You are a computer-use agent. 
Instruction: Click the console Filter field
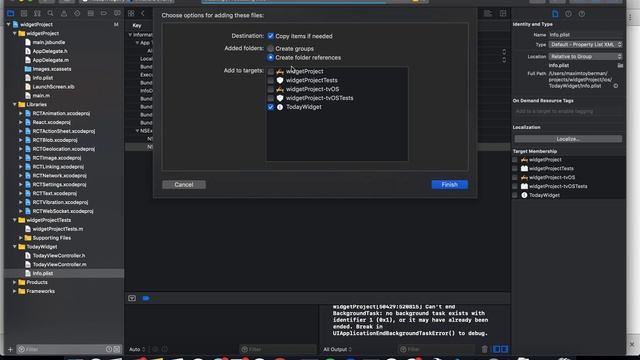pos(437,349)
